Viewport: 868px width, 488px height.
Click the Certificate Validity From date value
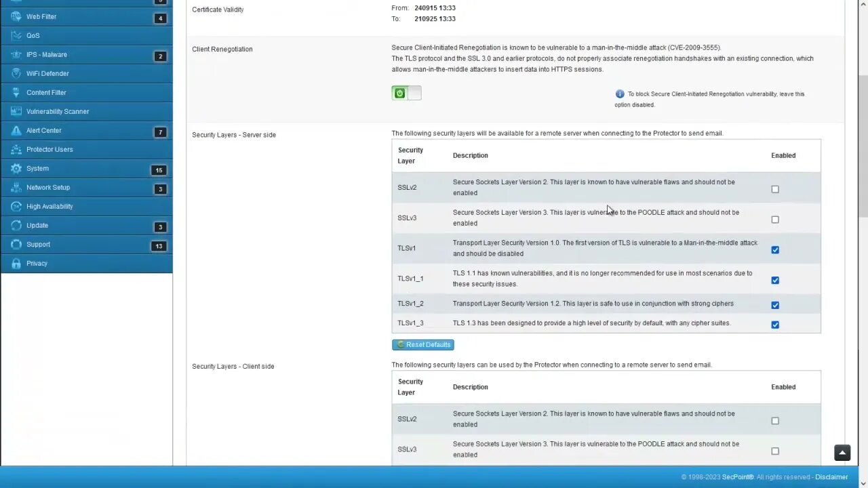435,8
